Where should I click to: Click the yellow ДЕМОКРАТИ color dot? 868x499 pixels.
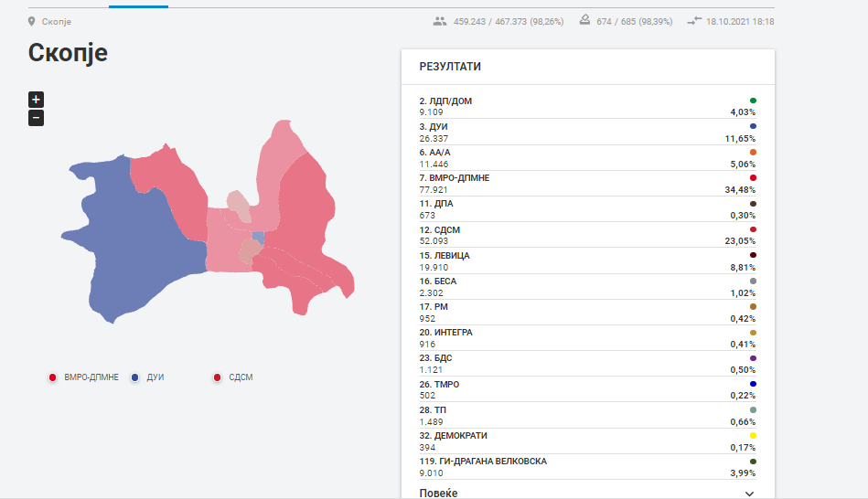(x=753, y=436)
